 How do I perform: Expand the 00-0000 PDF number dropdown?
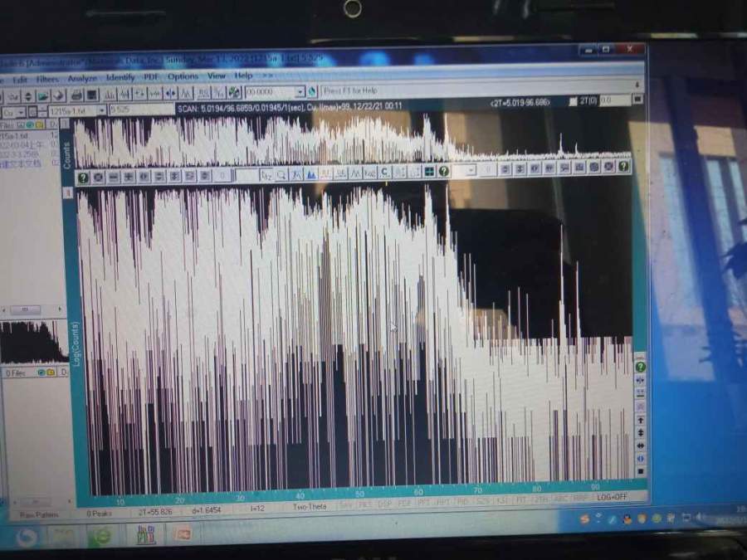pyautogui.click(x=300, y=91)
